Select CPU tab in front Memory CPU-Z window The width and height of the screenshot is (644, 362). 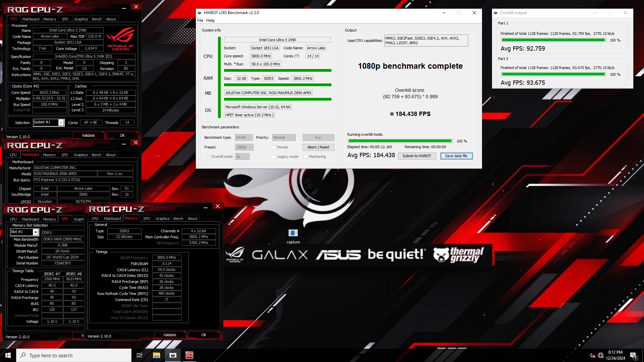click(x=95, y=219)
